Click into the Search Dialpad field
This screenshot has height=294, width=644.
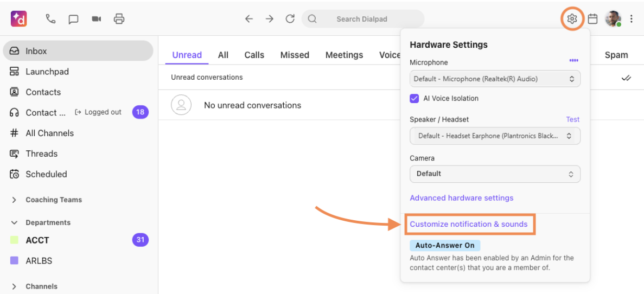[x=363, y=19]
